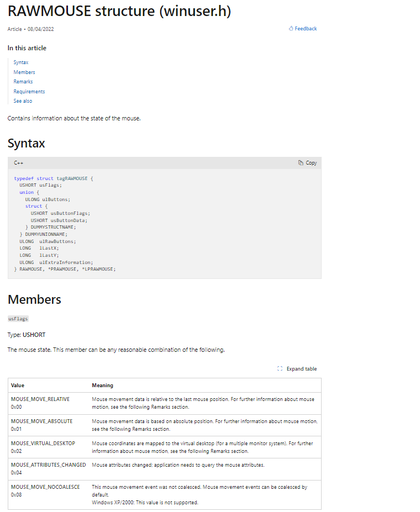The width and height of the screenshot is (420, 512).
Task: Click the RAWMOUSE structure page title
Action: point(117,11)
